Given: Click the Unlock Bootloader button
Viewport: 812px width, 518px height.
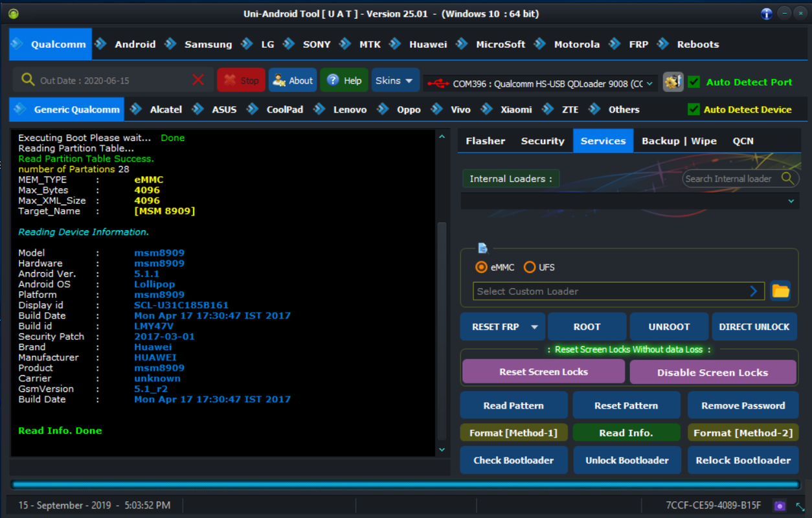Looking at the screenshot, I should point(627,460).
